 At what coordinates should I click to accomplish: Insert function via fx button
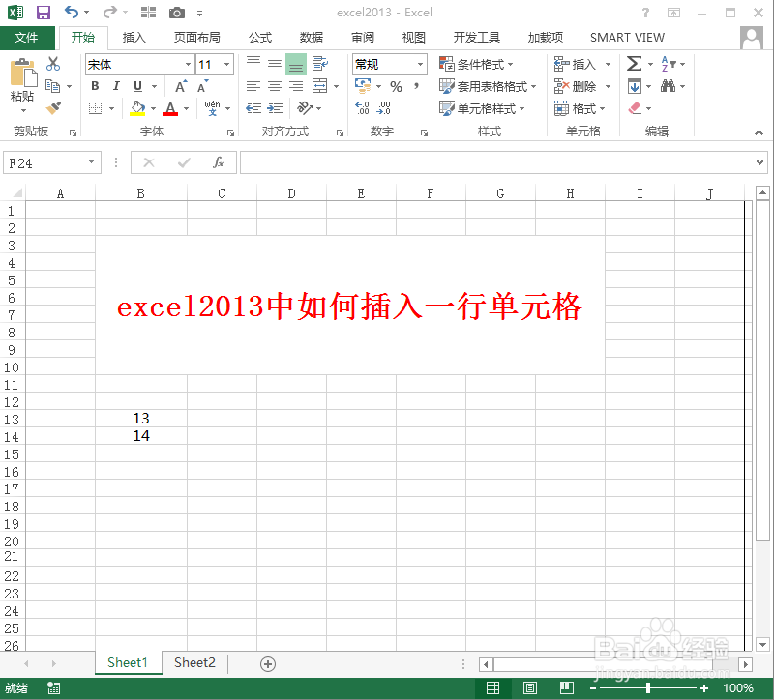[x=219, y=162]
